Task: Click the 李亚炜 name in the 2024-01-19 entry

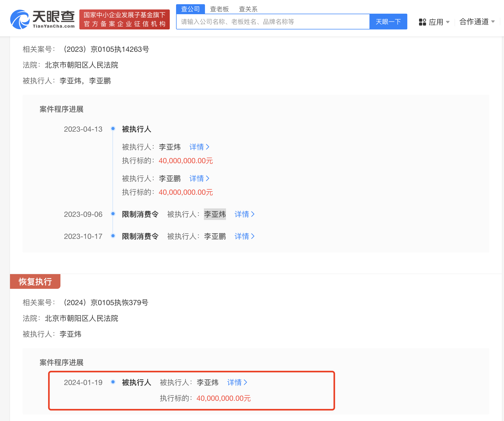Action: [x=208, y=382]
